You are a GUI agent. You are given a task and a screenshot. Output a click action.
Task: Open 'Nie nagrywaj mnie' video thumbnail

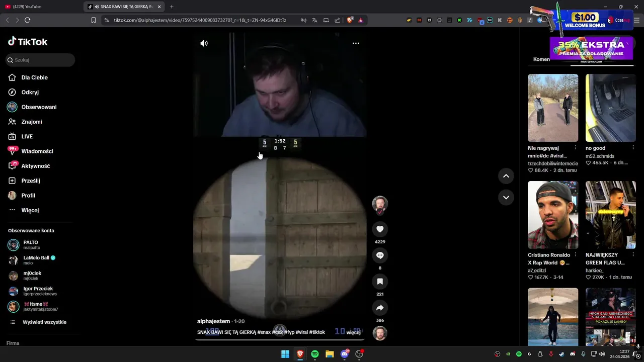(553, 108)
